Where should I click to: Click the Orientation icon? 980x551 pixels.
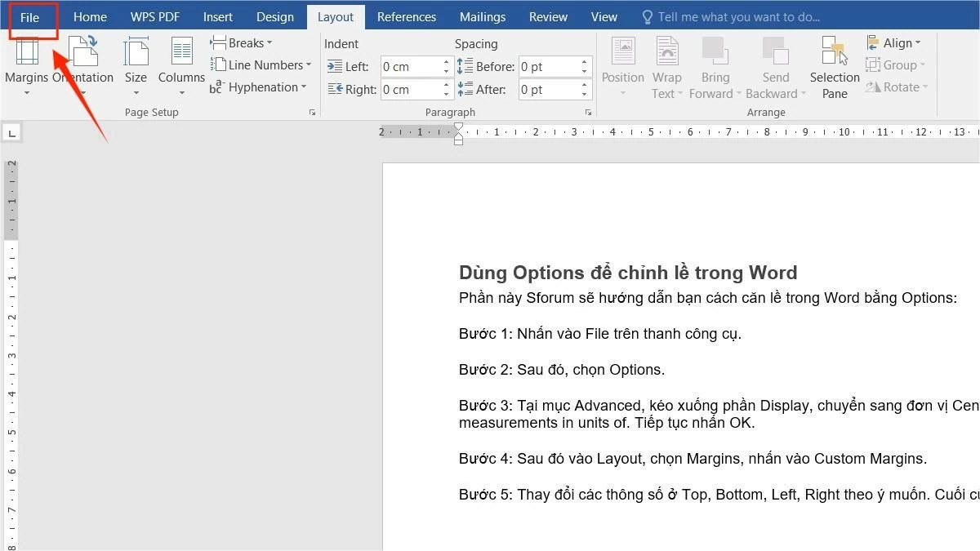click(x=83, y=57)
